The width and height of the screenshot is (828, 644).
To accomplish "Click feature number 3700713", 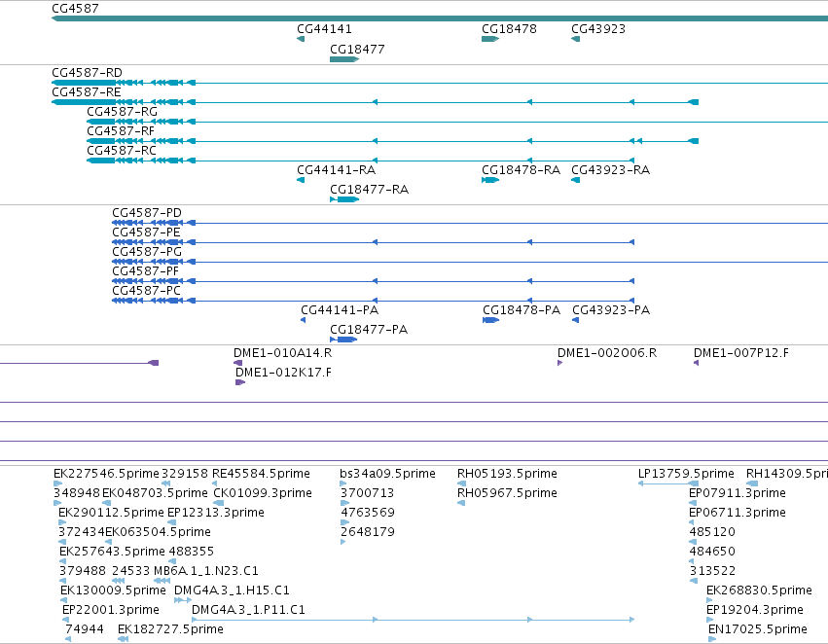I will click(367, 493).
